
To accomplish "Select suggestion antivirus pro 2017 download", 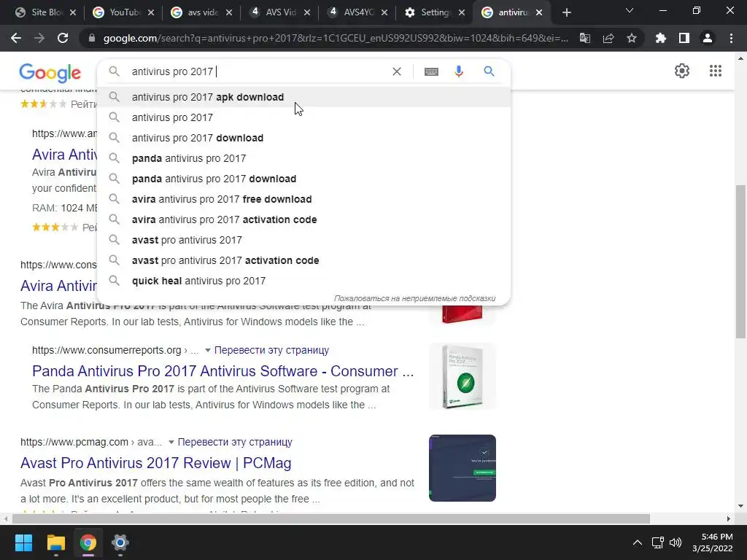I will coord(304,138).
